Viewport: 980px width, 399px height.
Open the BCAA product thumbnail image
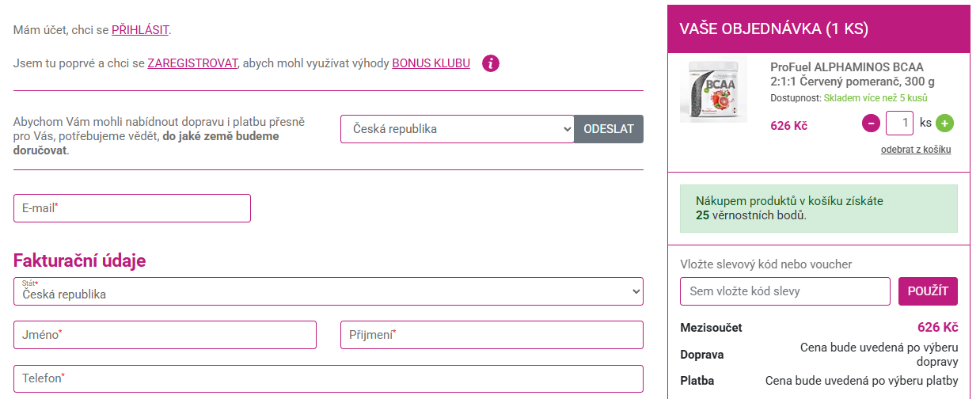coord(713,90)
